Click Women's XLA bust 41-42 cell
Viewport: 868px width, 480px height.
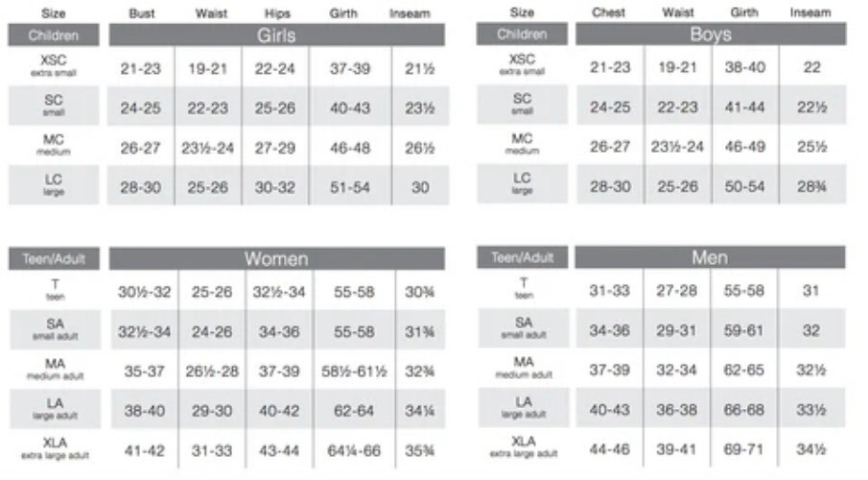(145, 448)
